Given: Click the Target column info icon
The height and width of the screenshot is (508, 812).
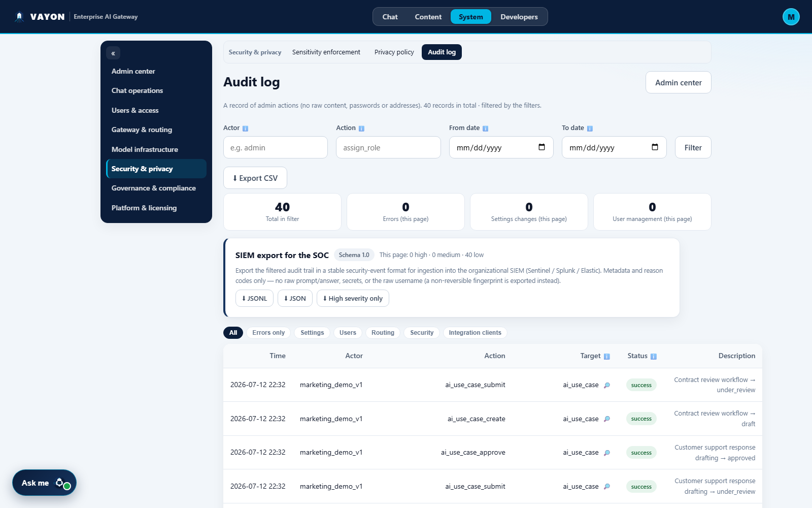Looking at the screenshot, I should coord(606,357).
